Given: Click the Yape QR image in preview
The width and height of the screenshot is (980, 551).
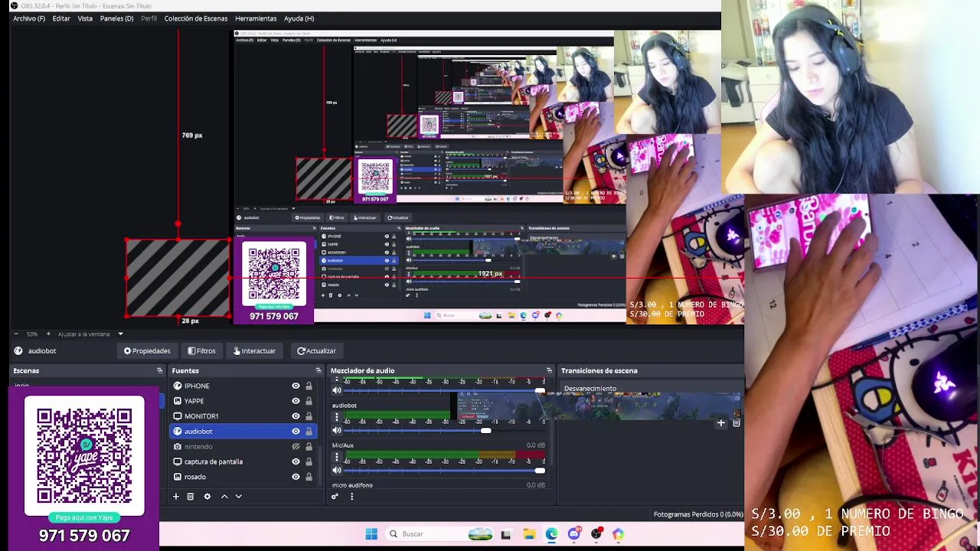Looking at the screenshot, I should pyautogui.click(x=274, y=282).
